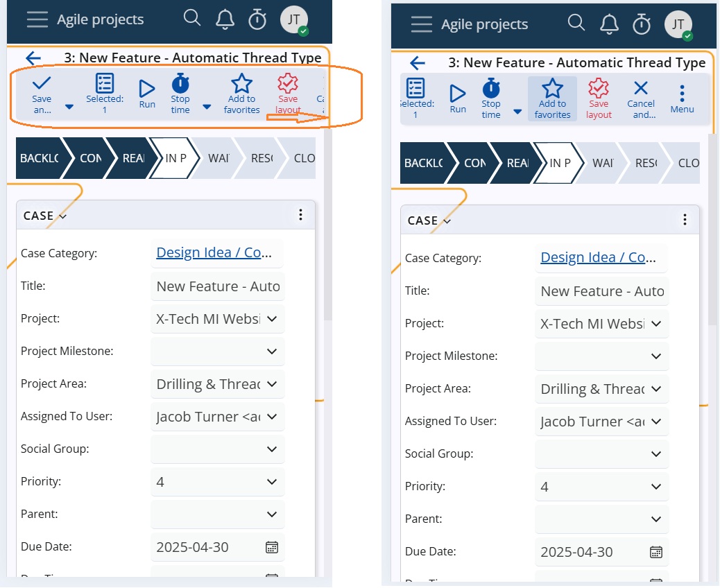Open notifications bell in left screen
Screen dimensions: 720x588
225,19
